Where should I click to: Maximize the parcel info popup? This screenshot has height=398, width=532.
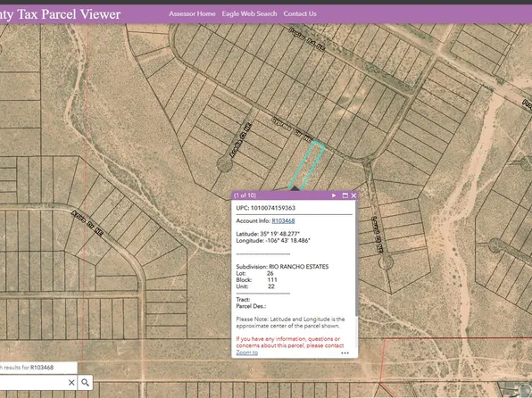pyautogui.click(x=345, y=195)
